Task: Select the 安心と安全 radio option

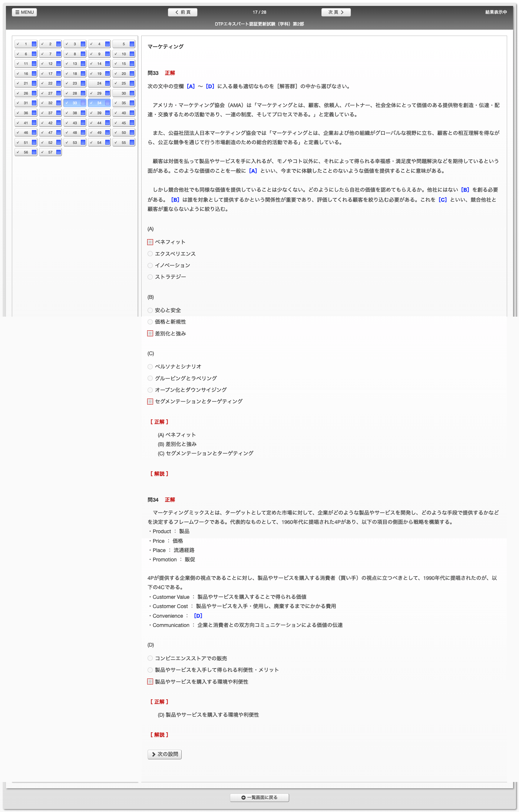Action: tap(150, 310)
